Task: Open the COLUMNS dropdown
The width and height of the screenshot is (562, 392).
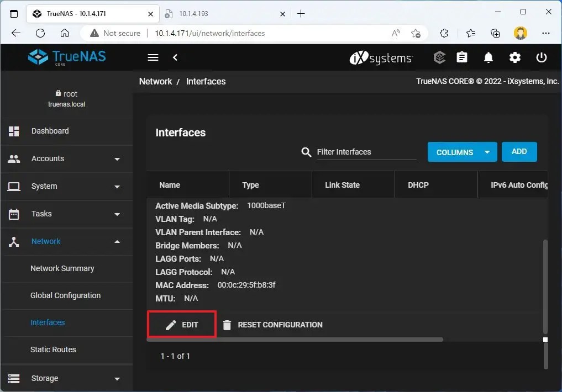Action: click(x=462, y=152)
